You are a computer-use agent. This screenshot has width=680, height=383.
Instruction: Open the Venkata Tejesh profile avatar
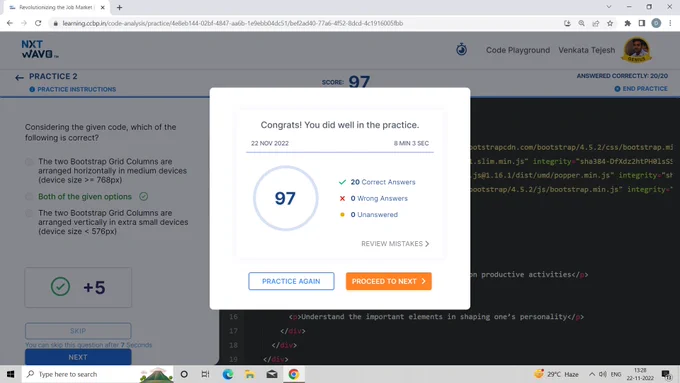pos(637,50)
